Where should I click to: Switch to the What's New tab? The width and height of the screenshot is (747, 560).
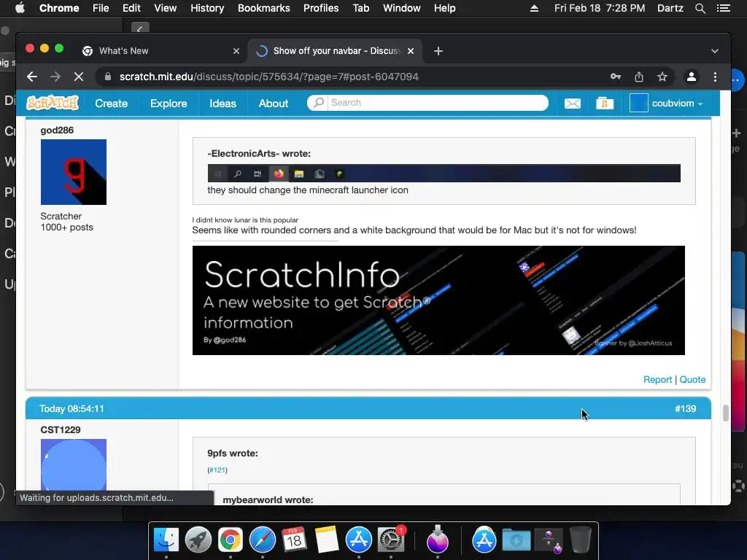(162, 51)
